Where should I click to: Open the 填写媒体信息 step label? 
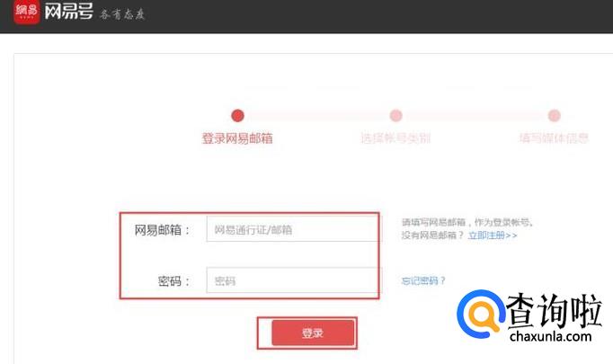[x=554, y=138]
